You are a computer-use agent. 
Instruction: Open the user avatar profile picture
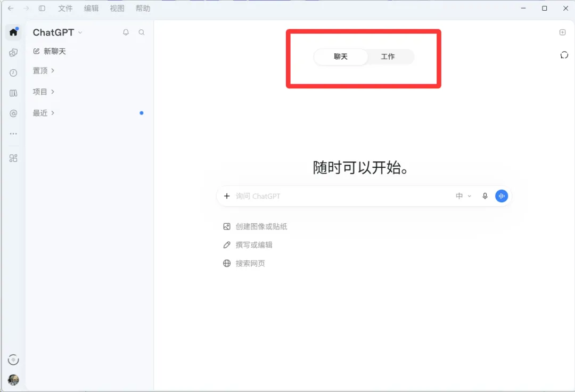[x=13, y=380]
